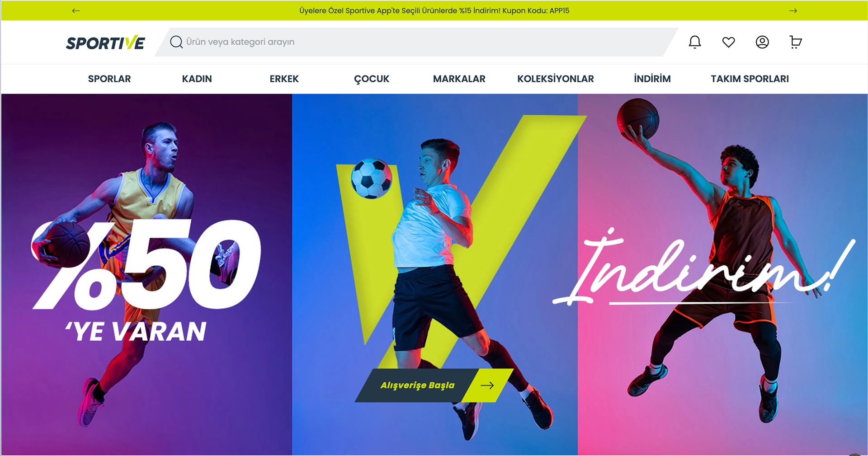Click the APP15 coupon announcement text
This screenshot has height=456, width=868.
[x=434, y=10]
